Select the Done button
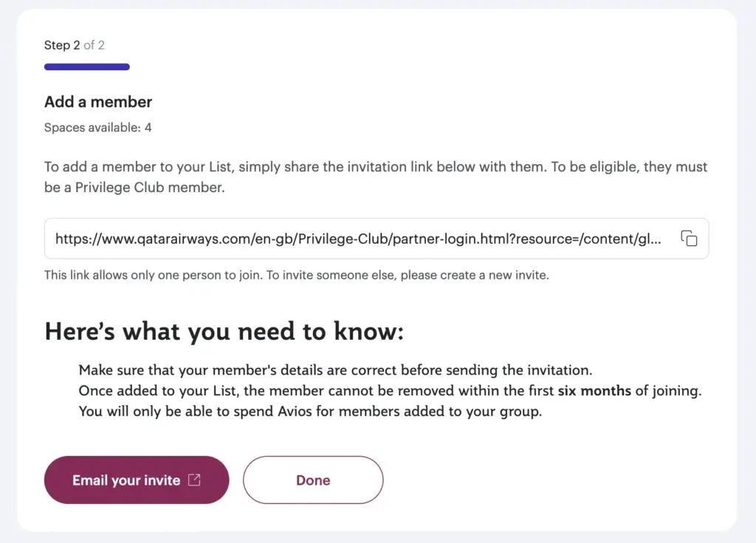The image size is (756, 543). [x=313, y=479]
